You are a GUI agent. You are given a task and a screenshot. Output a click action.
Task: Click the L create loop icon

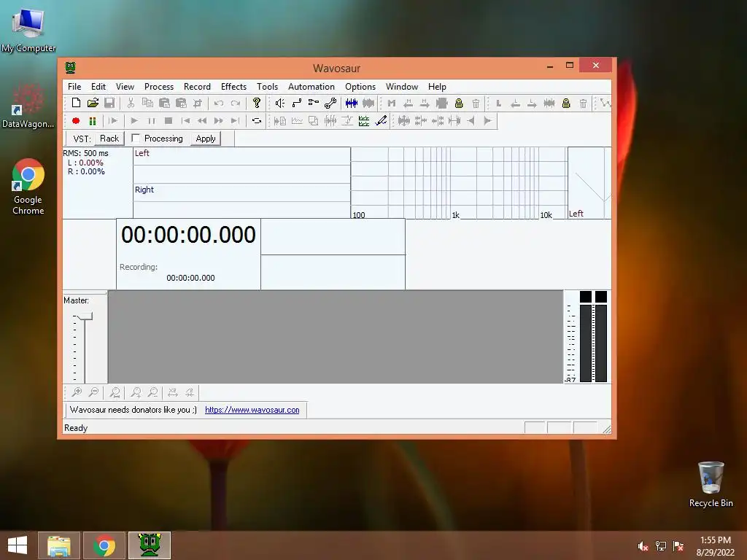[x=499, y=103]
